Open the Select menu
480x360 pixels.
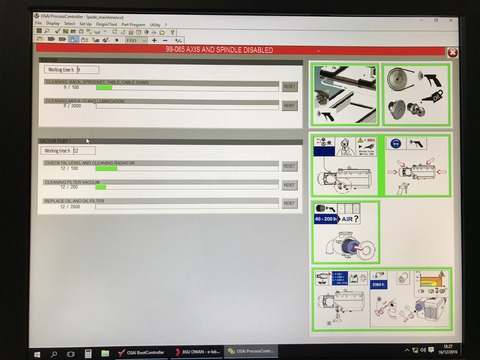(x=70, y=24)
